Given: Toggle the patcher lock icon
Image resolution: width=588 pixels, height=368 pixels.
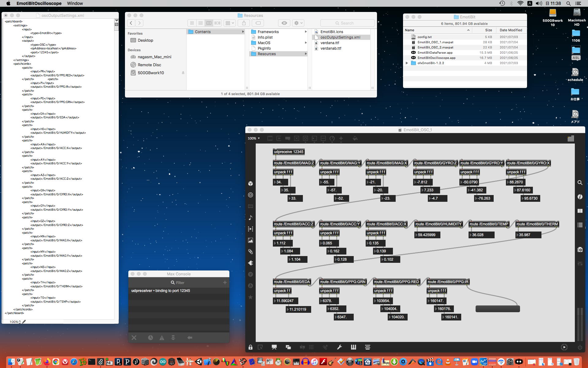Looking at the screenshot, I should pos(251,347).
